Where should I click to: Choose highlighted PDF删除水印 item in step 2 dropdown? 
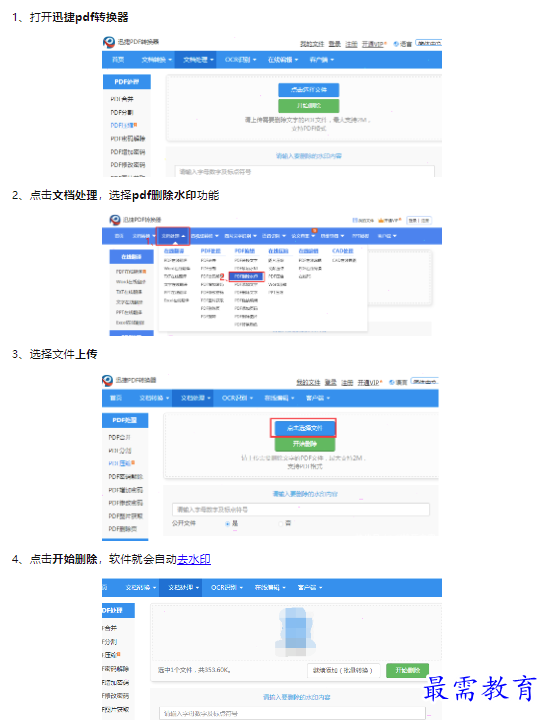point(246,276)
